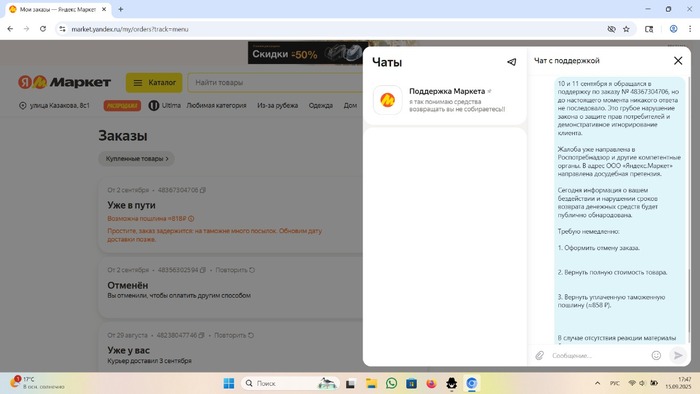Open Firefox from taskbar

[x=431, y=383]
